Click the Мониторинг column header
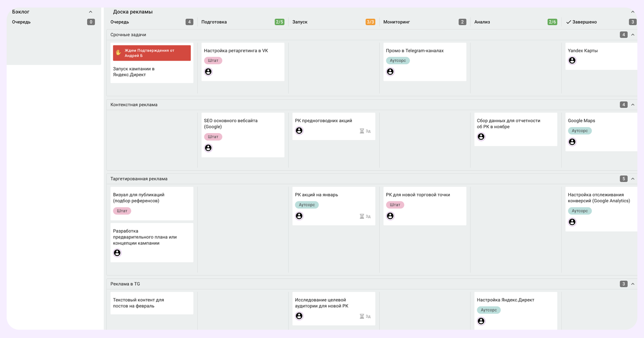The height and width of the screenshot is (338, 644). [396, 22]
